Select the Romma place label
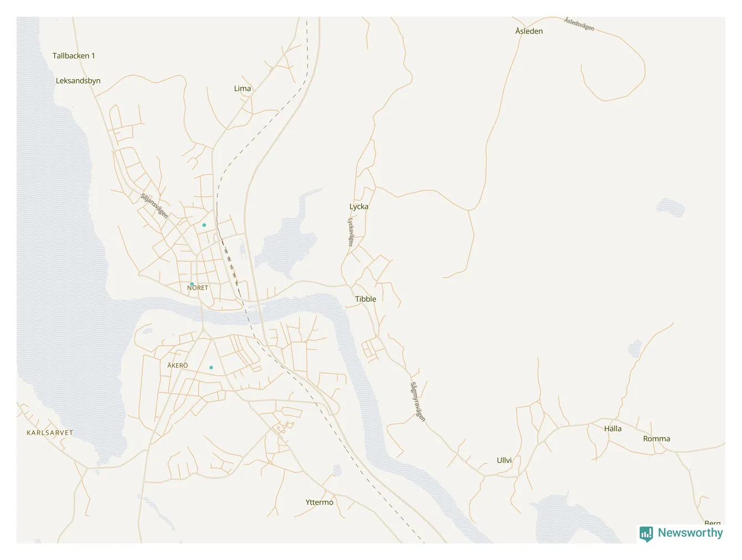The image size is (742, 560). [x=657, y=439]
